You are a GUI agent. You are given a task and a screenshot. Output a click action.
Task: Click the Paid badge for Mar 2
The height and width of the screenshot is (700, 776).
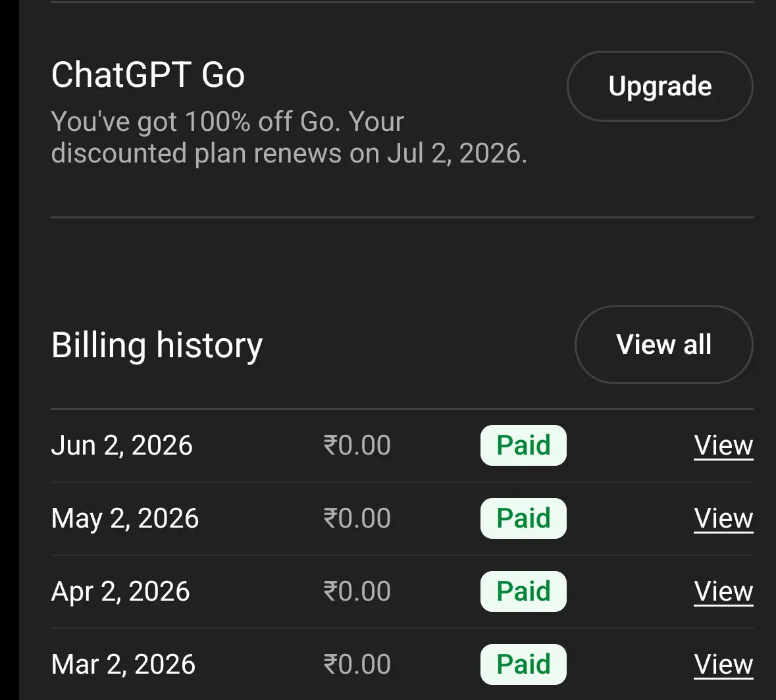pyautogui.click(x=523, y=664)
